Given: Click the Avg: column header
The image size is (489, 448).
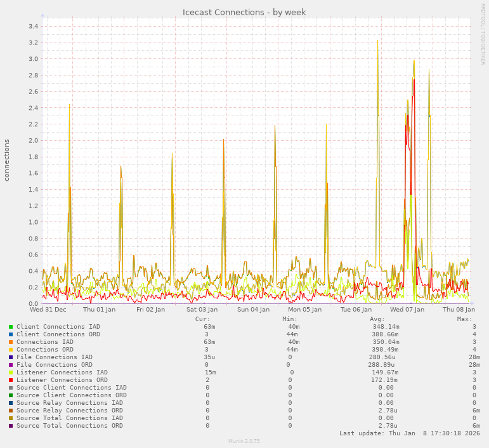Looking at the screenshot, I should [x=377, y=319].
